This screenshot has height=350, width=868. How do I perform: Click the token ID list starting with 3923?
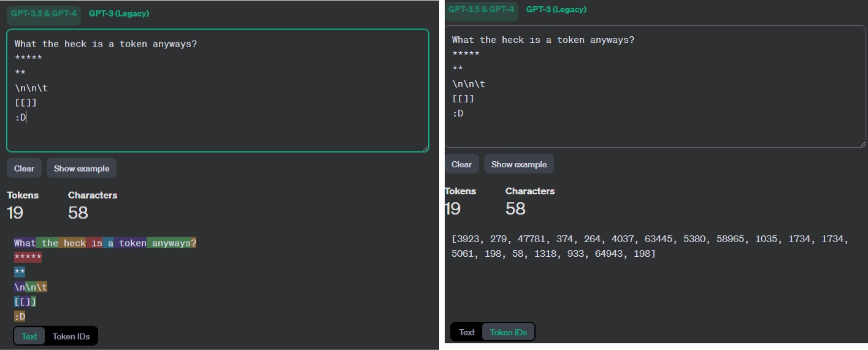click(x=650, y=246)
